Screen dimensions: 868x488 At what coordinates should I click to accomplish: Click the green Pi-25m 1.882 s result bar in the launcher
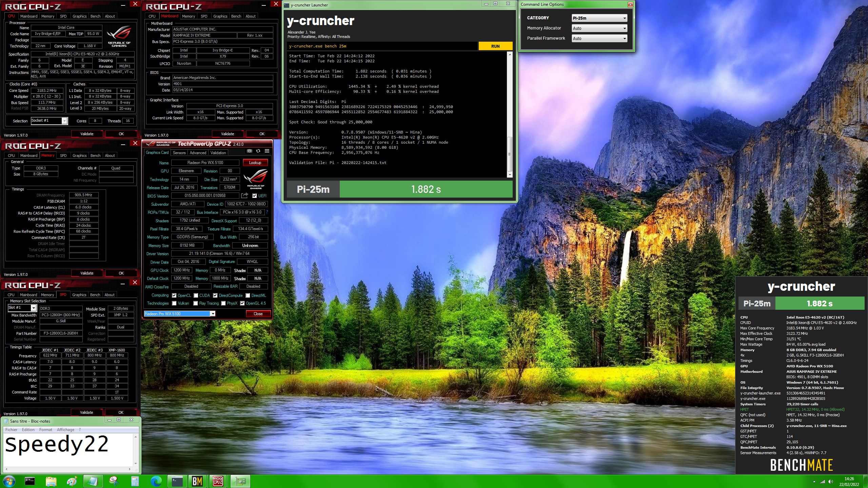[x=426, y=189]
